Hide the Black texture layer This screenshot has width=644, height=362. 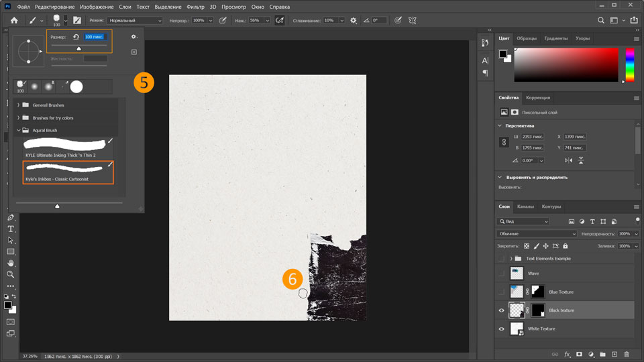pos(501,310)
